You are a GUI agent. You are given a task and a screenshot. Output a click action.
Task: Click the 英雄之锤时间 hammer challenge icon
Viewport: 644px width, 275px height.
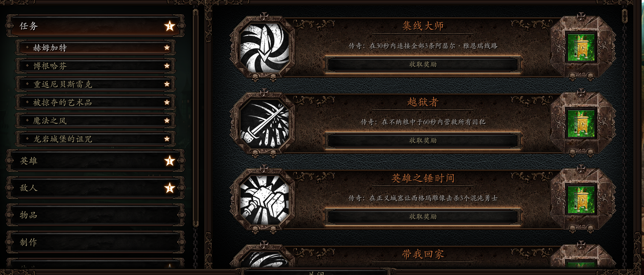click(264, 200)
